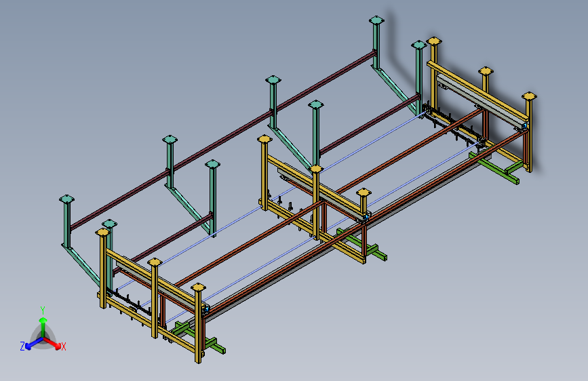Viewport: 588px width, 381px height.
Task: Click the blue Z axis of the orientation triad
Action: click(34, 344)
